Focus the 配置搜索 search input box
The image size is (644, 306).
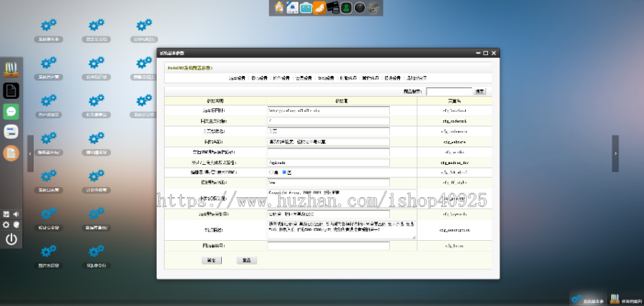pos(449,92)
